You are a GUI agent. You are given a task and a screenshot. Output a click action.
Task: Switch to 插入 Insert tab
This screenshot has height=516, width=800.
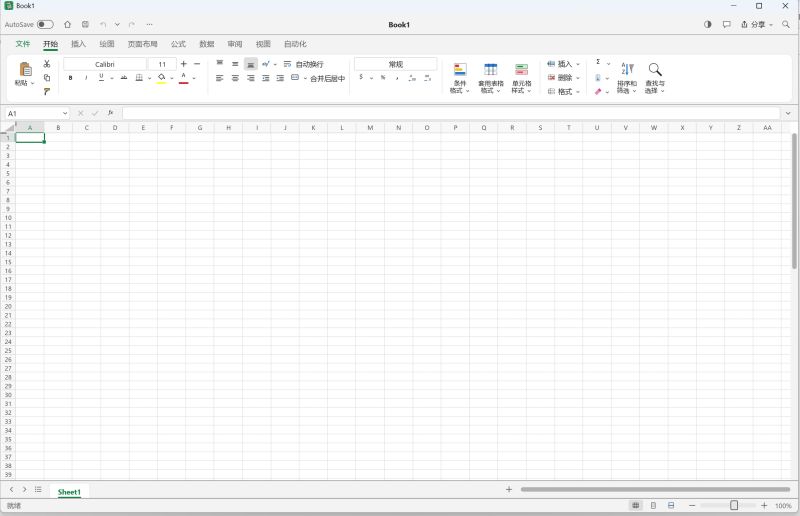click(x=78, y=44)
